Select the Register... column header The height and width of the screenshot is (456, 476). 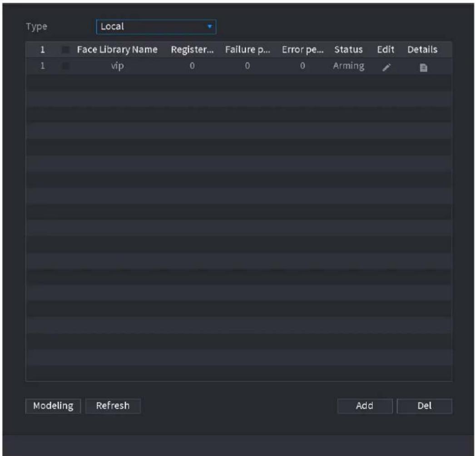[192, 50]
